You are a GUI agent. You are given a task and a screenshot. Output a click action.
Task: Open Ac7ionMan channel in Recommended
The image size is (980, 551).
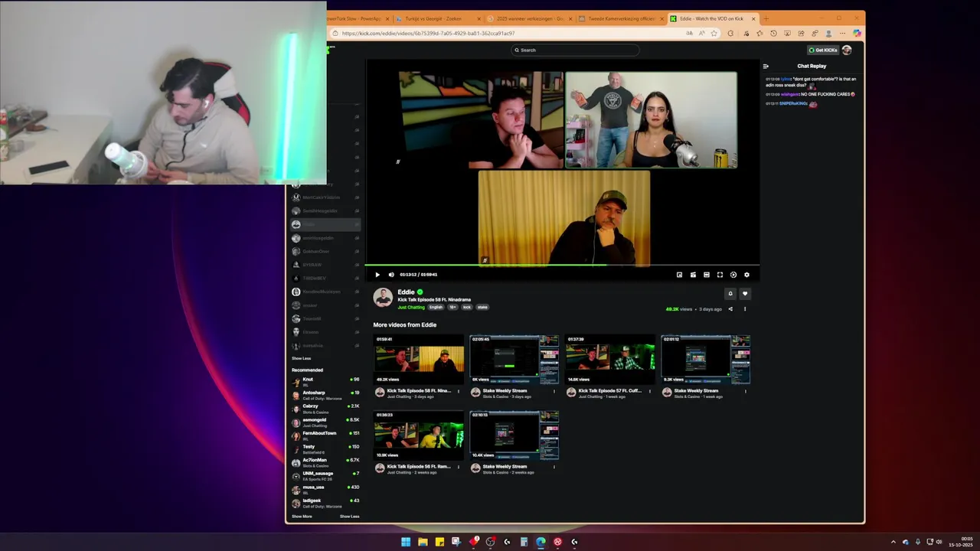point(325,461)
